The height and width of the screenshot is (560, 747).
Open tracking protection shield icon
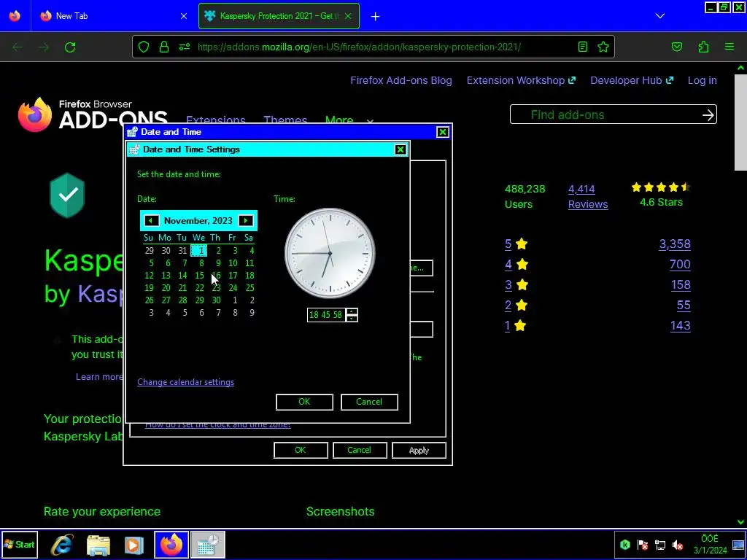144,47
